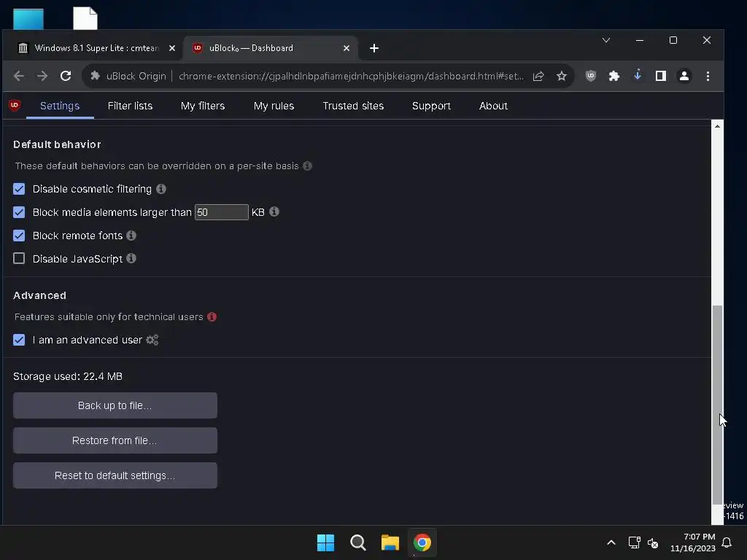Image resolution: width=747 pixels, height=560 pixels.
Task: Enable Disable JavaScript checkbox
Action: (x=19, y=259)
